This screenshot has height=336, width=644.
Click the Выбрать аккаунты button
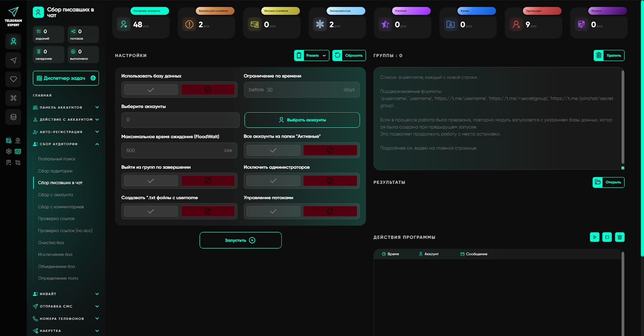[302, 120]
